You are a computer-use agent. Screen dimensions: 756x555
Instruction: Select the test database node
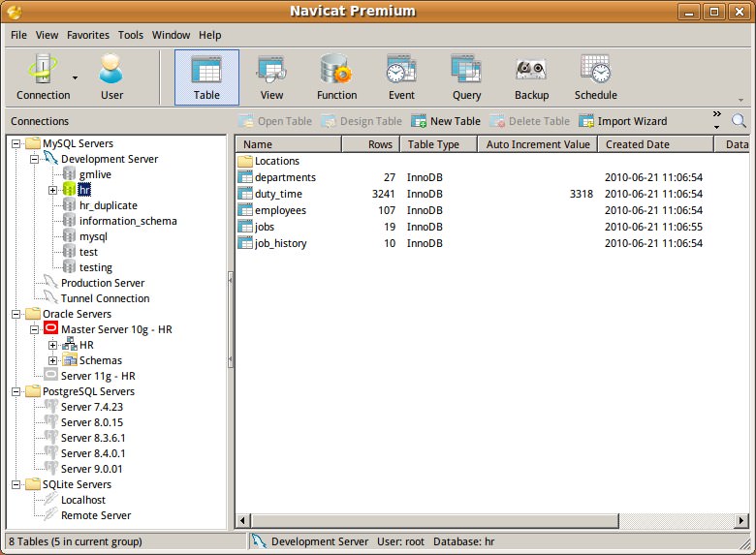(x=88, y=252)
